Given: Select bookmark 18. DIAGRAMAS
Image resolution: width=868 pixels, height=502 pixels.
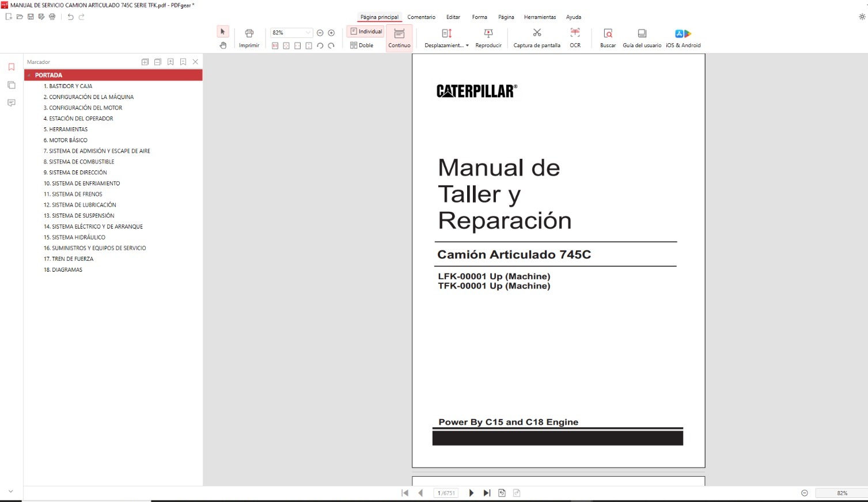Looking at the screenshot, I should pyautogui.click(x=63, y=269).
